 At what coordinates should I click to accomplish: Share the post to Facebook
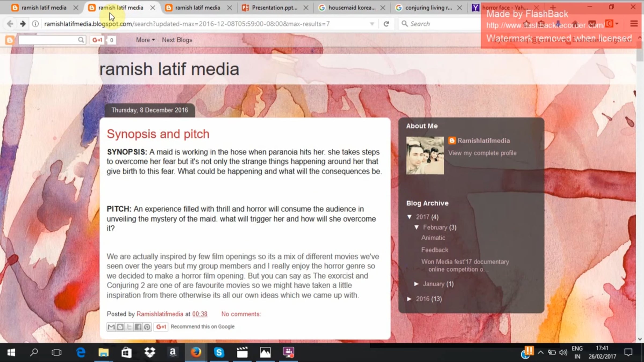click(x=138, y=327)
